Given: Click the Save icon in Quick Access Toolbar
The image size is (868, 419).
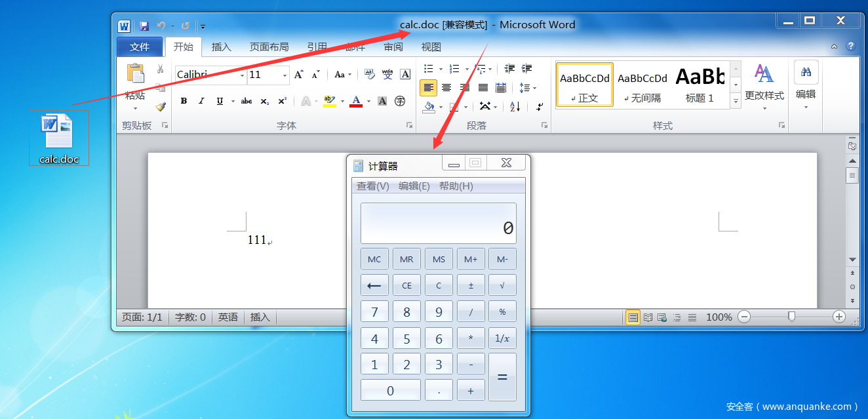Looking at the screenshot, I should click(x=144, y=26).
